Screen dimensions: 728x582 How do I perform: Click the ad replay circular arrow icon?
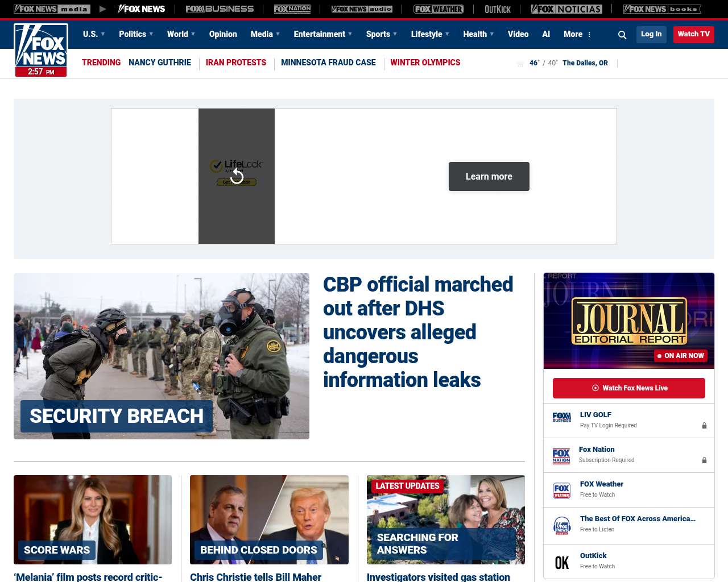pos(237,176)
